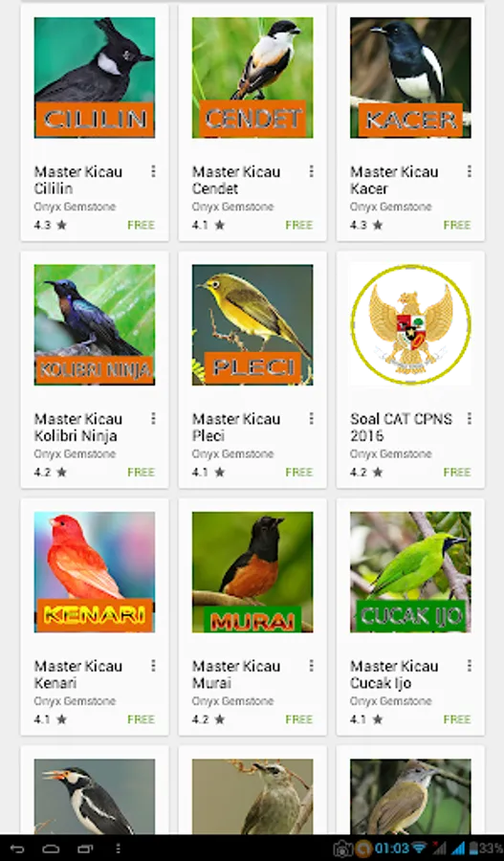Tap the Cendet bird app icon
This screenshot has width=504, height=861.
pos(252,77)
